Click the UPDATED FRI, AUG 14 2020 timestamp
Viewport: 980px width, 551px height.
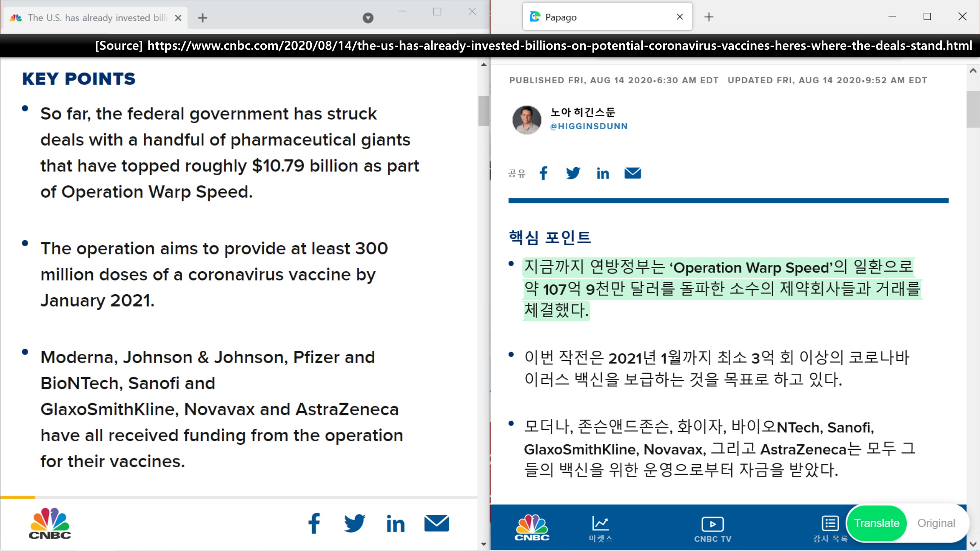pos(827,80)
